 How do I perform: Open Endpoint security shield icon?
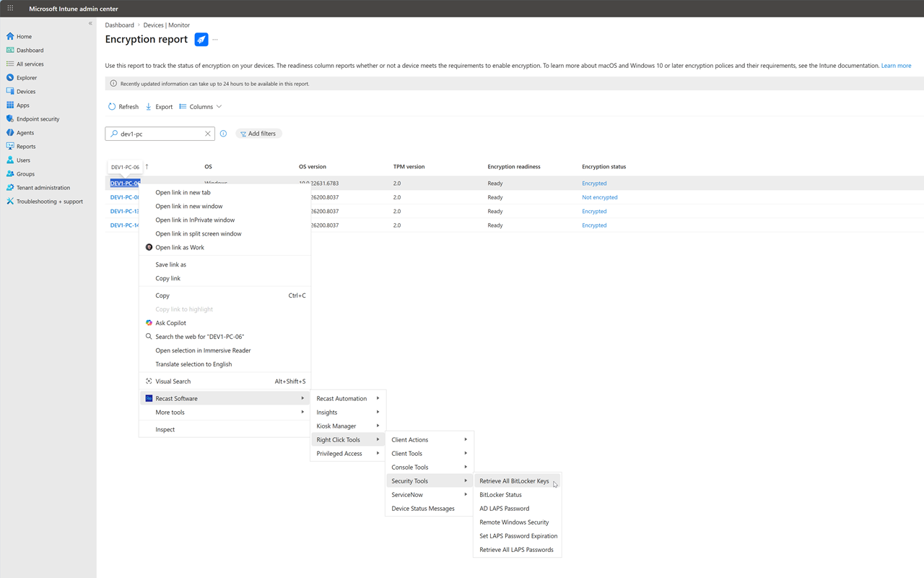coord(10,118)
